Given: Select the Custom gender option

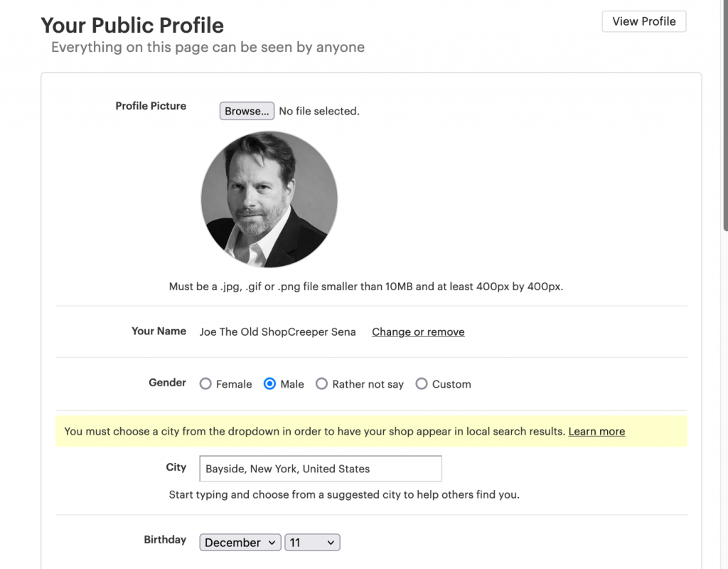Looking at the screenshot, I should (x=421, y=383).
